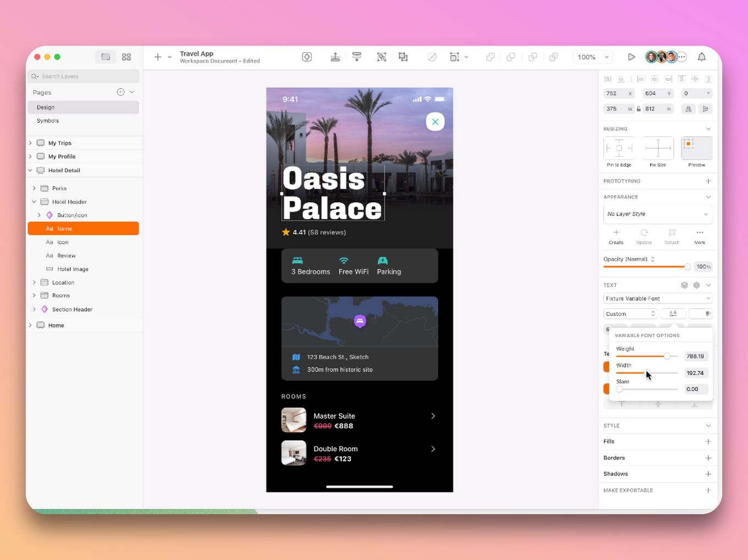Screen dimensions: 748x560
Task: Click the Send Backward toolbar icon
Action: coord(357,57)
